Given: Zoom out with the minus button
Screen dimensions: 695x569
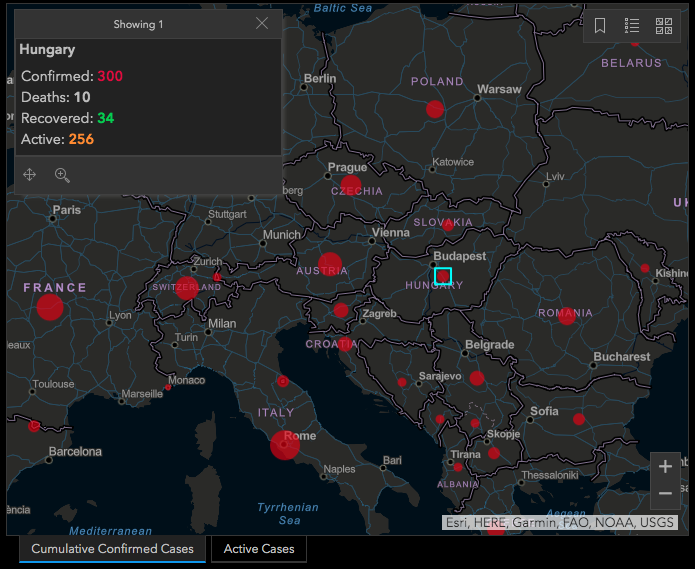Looking at the screenshot, I should [665, 493].
